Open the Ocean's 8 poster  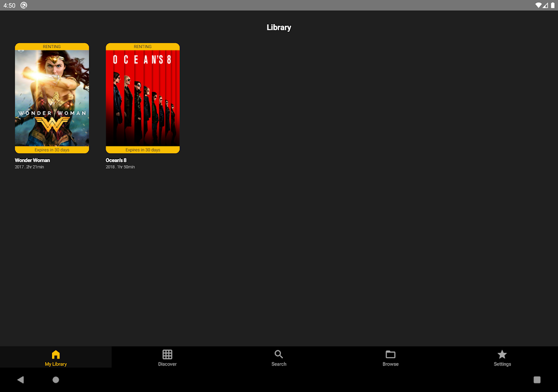(x=143, y=98)
